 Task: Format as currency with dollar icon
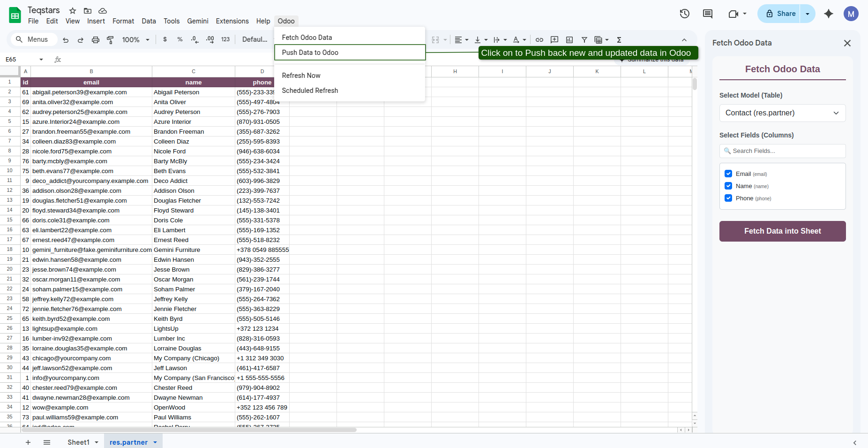[x=165, y=39]
